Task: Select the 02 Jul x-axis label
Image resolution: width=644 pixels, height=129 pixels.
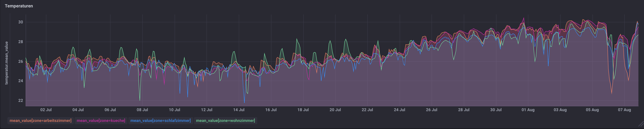Action: pos(46,110)
